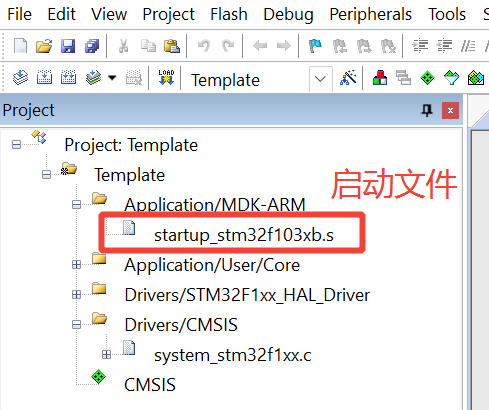This screenshot has height=410, width=489.
Task: Select the Template target label in the tree
Action: (x=130, y=175)
